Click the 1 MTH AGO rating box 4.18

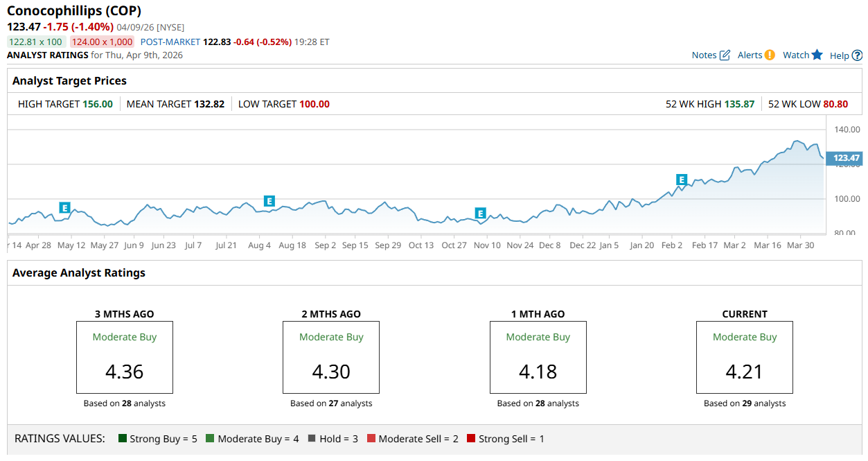(538, 358)
